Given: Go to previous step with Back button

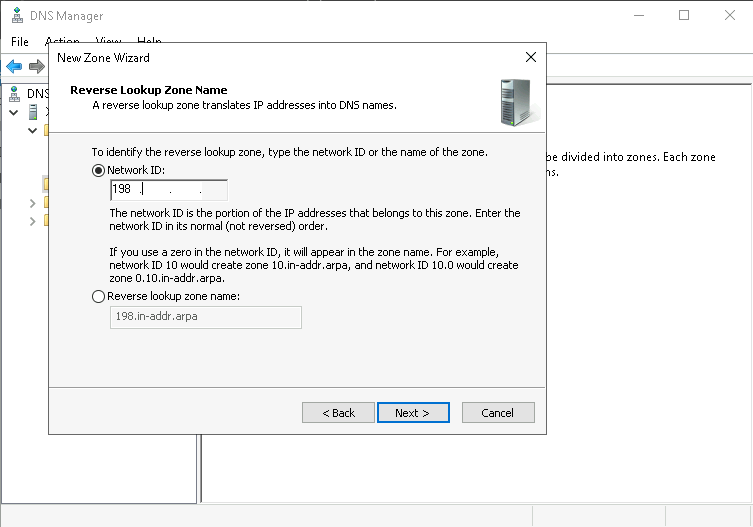Looking at the screenshot, I should tap(337, 413).
